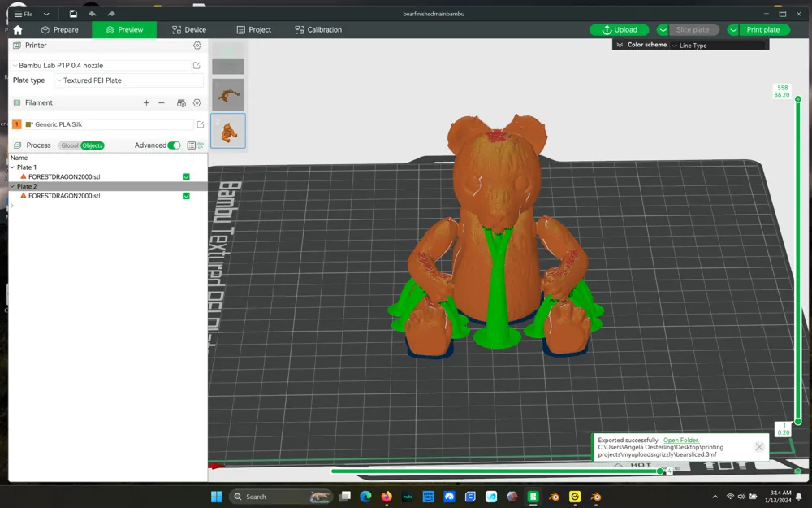Toggle the Advanced mode switch
The width and height of the screenshot is (812, 508).
tap(174, 145)
